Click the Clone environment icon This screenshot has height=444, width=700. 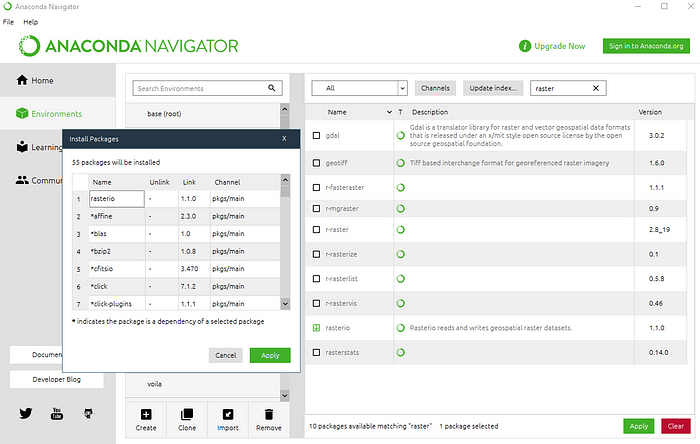click(187, 415)
